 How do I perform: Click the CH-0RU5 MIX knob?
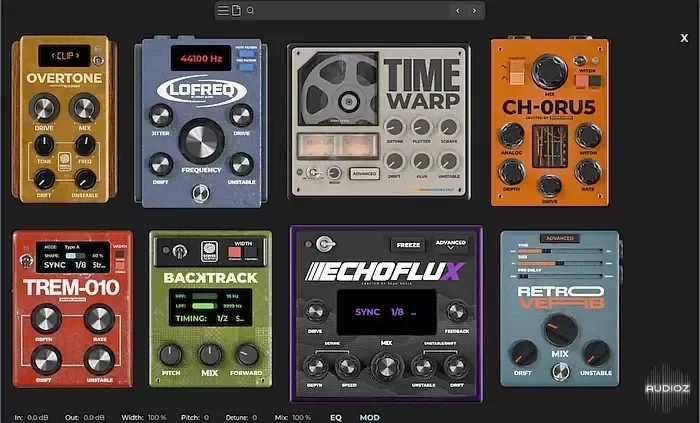coord(550,71)
